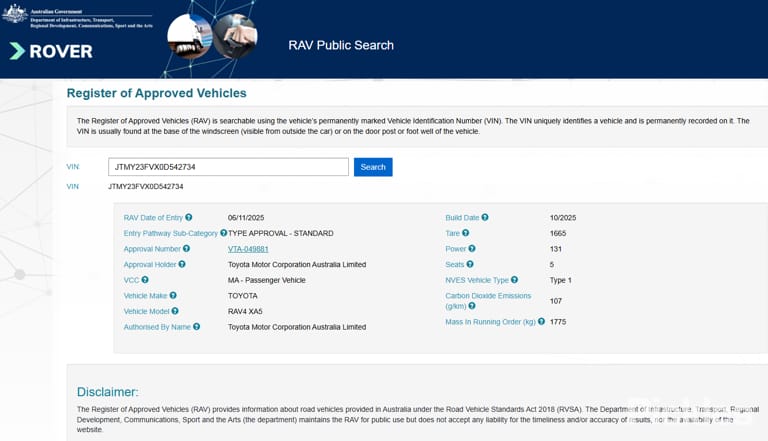Image resolution: width=768 pixels, height=441 pixels.
Task: Open help icon for Entry Pathway Sub-Category
Action: [223, 233]
